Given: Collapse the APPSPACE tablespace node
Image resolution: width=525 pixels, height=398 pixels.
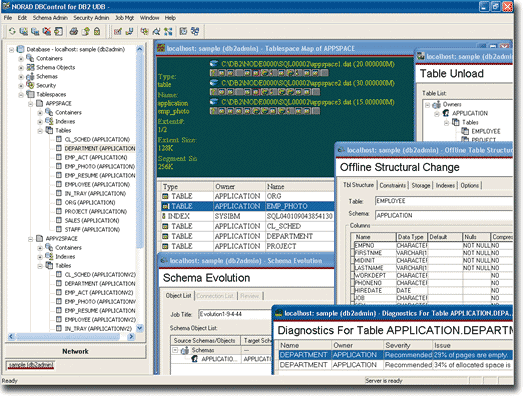Looking at the screenshot, I should click(30, 104).
